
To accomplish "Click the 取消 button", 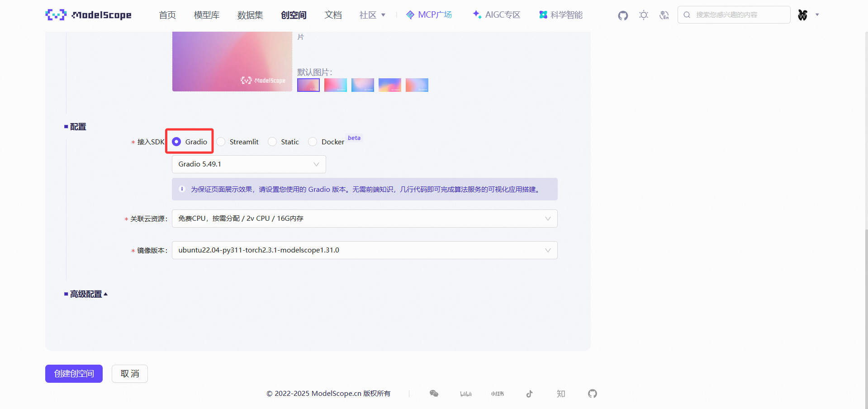I will [130, 374].
